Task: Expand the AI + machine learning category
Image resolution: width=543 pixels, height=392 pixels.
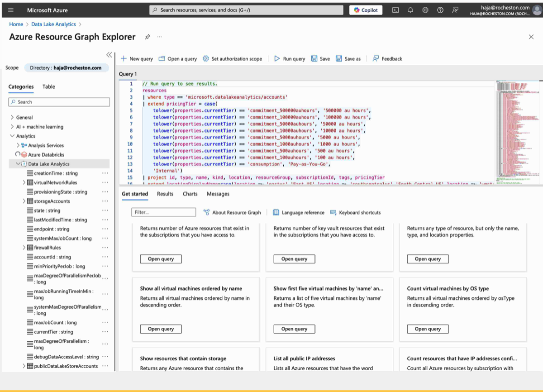Action: pyautogui.click(x=12, y=127)
